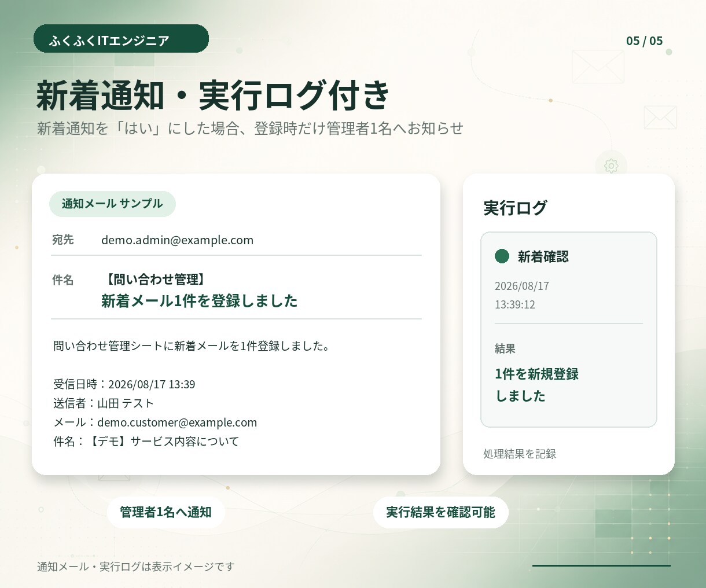This screenshot has width=706, height=588.
Task: Click the メール：demo.customer@example.com line
Action: 155,422
